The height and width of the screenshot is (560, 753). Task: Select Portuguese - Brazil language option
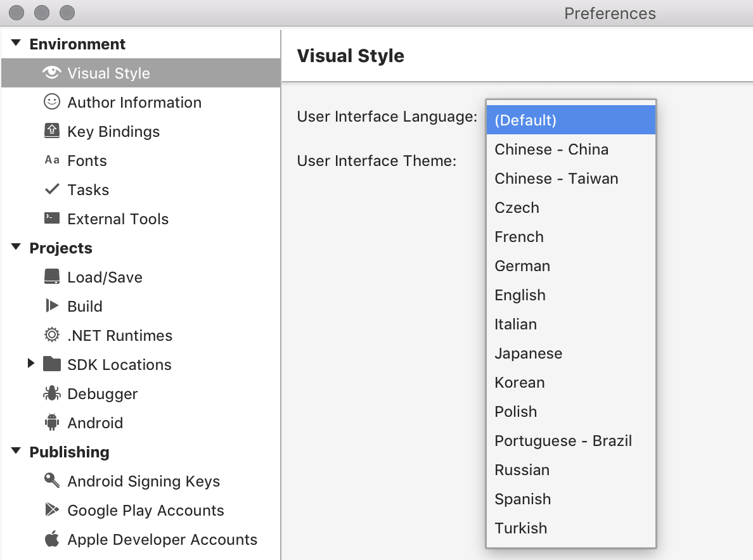click(563, 441)
